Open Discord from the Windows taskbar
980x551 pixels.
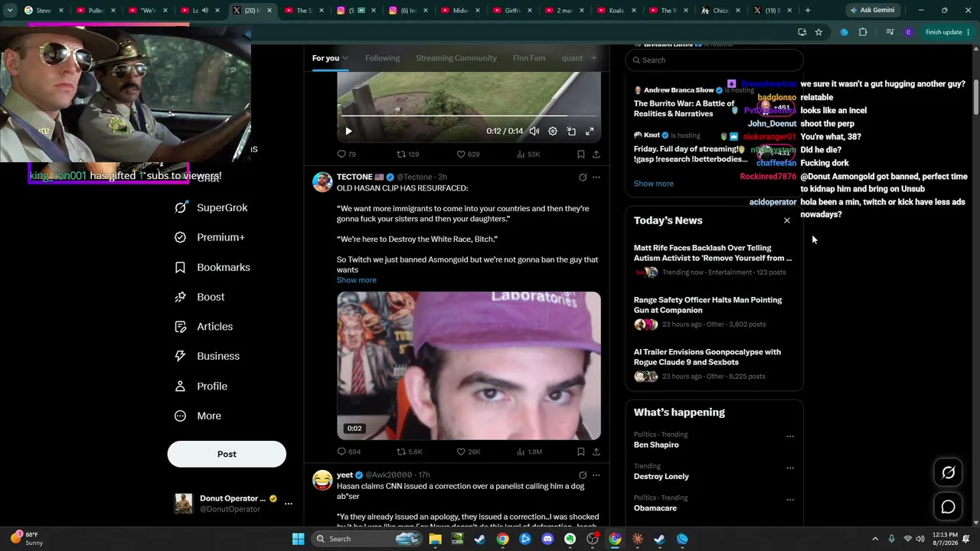point(547,539)
